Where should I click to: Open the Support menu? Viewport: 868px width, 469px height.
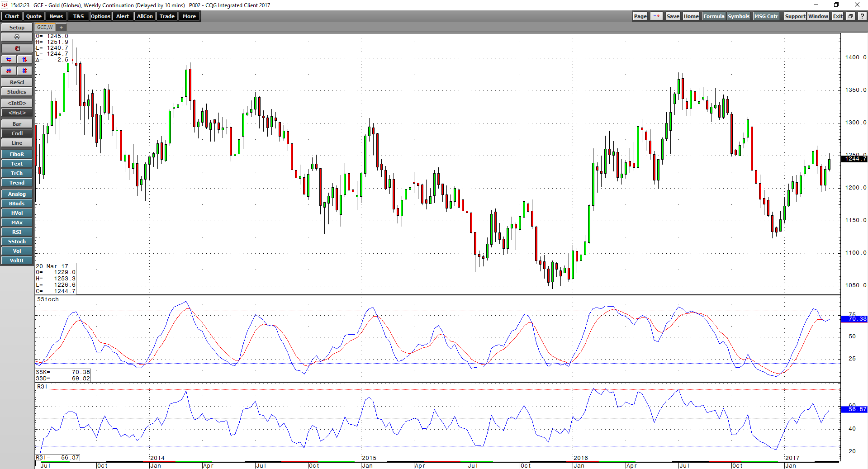point(795,16)
